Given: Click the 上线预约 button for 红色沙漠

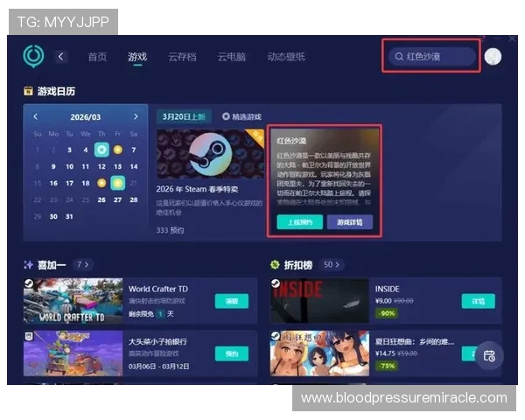Looking at the screenshot, I should [299, 222].
